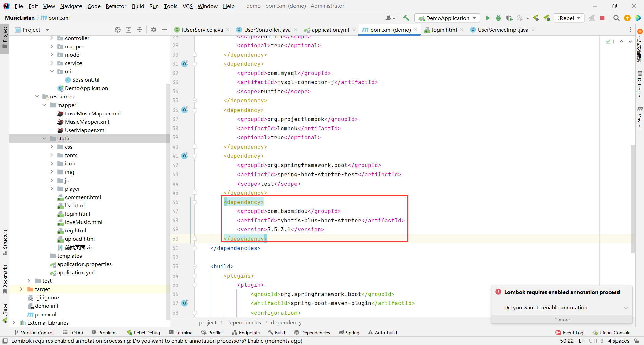
Task: Open Project panel settings gear
Action: click(154, 30)
